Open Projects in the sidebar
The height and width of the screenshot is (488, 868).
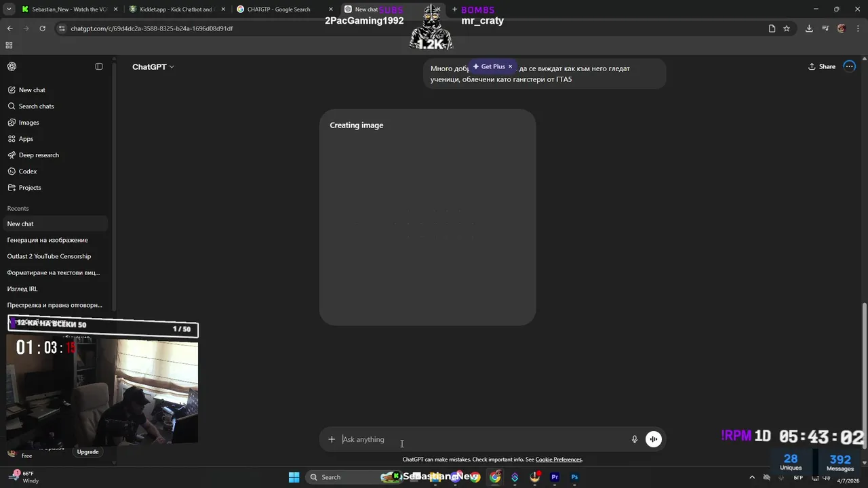coord(56,187)
